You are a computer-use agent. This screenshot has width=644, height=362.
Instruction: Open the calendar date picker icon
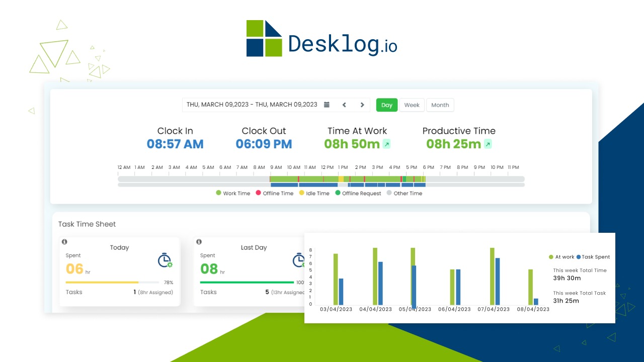[x=327, y=105]
